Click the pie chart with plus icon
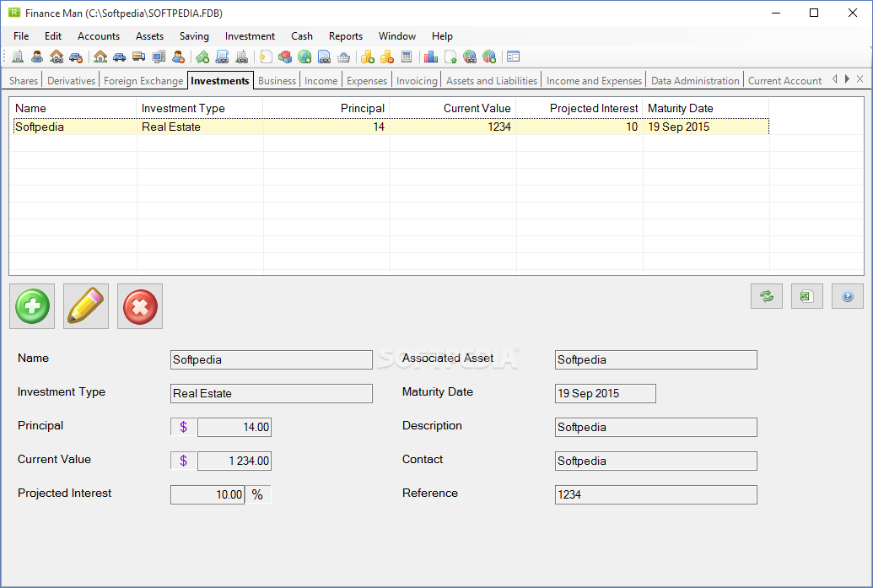 coord(489,57)
